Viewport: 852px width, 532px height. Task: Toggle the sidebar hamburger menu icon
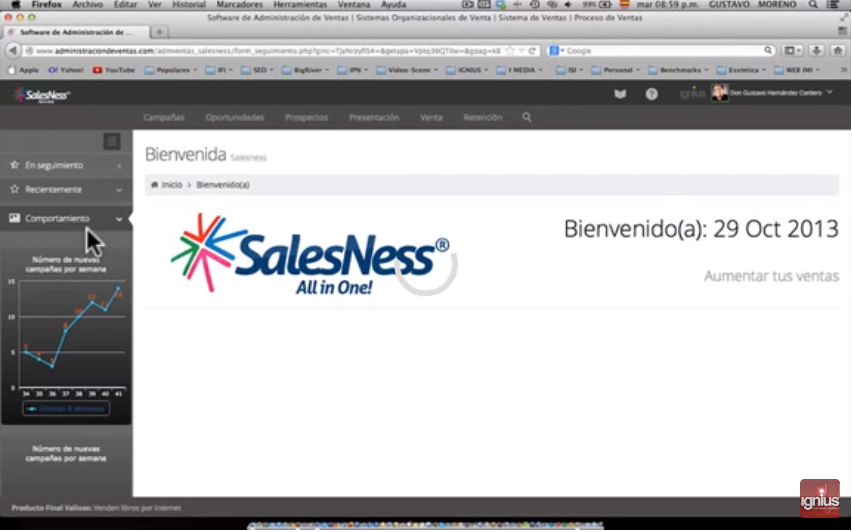coord(112,141)
